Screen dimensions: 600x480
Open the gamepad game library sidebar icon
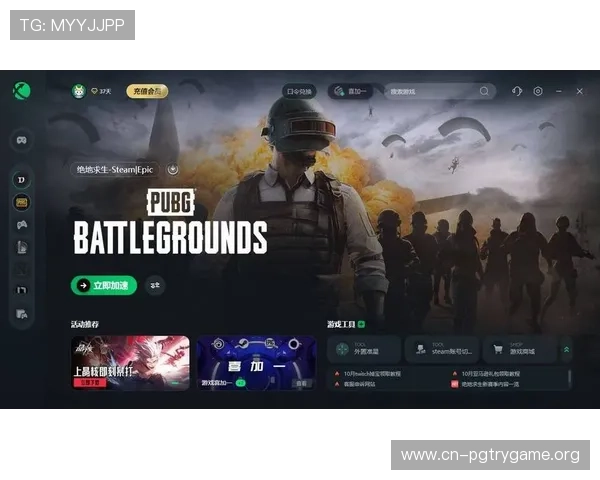(21, 140)
